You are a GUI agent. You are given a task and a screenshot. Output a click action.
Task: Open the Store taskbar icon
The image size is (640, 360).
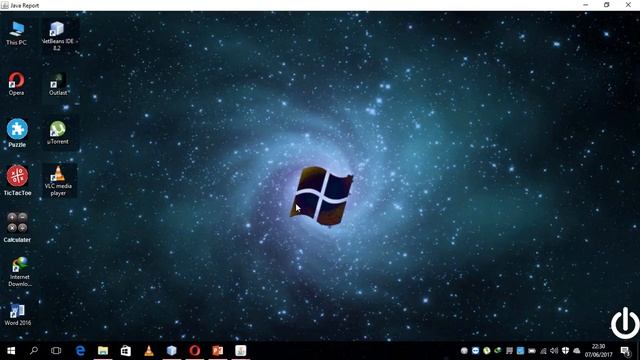[x=126, y=351]
